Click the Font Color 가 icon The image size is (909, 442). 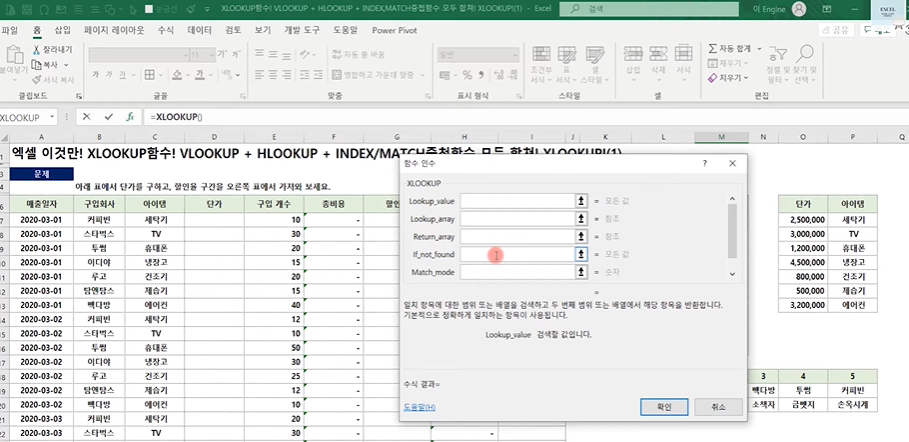point(199,74)
